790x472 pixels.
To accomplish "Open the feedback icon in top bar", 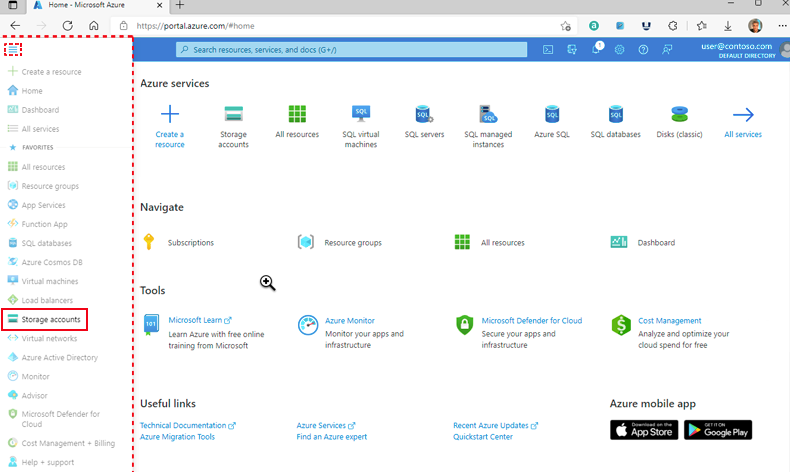I will (x=667, y=49).
